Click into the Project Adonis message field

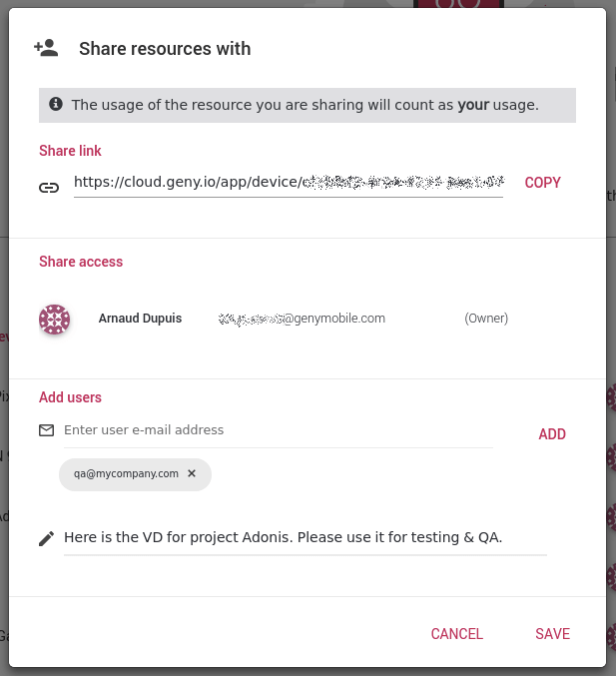pyautogui.click(x=305, y=538)
